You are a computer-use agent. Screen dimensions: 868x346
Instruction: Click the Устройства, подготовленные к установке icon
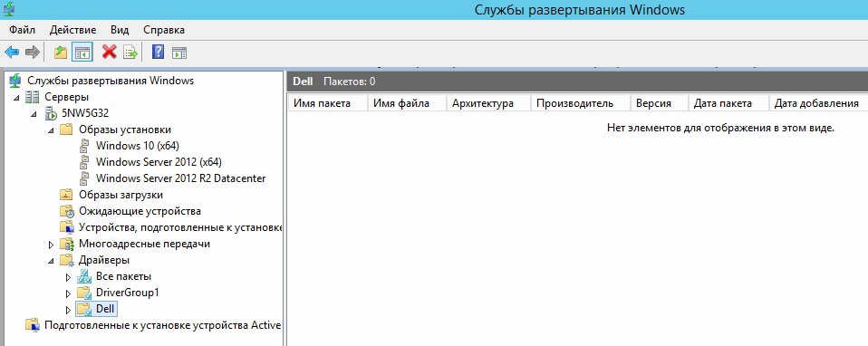tap(66, 227)
